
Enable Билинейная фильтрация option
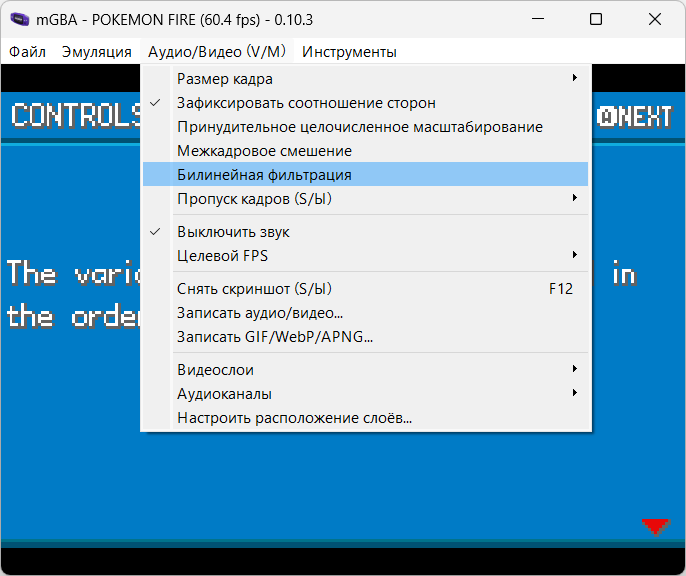(x=365, y=175)
